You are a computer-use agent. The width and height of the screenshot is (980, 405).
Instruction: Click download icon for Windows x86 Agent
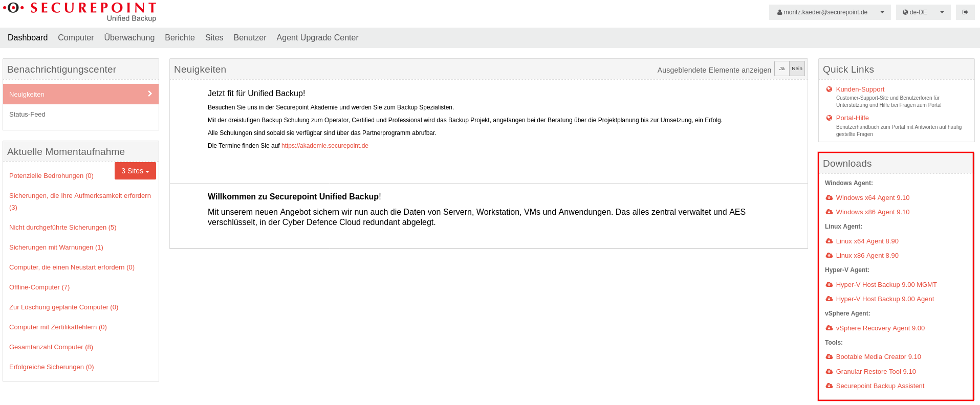coord(829,212)
